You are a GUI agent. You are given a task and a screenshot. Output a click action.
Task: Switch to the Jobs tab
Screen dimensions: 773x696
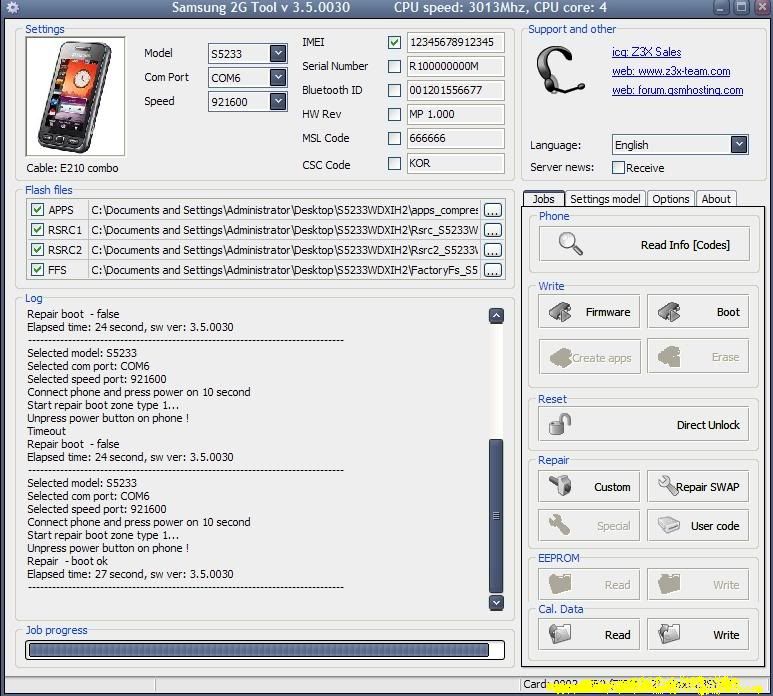[544, 199]
